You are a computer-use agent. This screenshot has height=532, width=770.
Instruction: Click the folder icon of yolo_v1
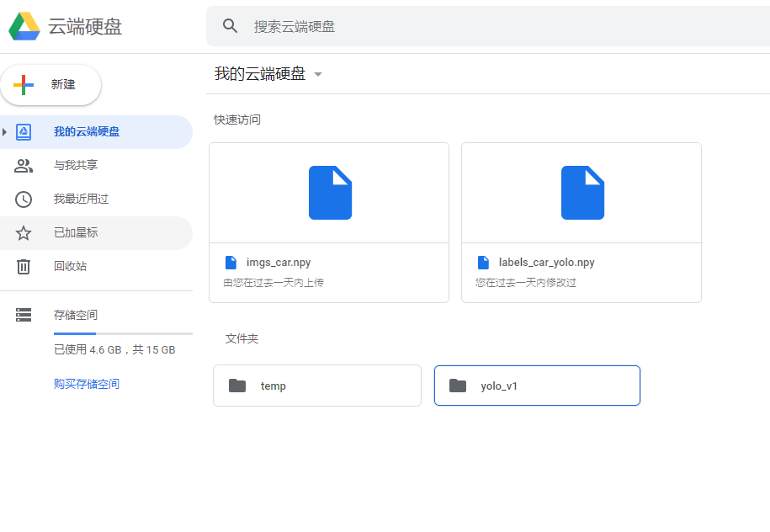pos(458,386)
